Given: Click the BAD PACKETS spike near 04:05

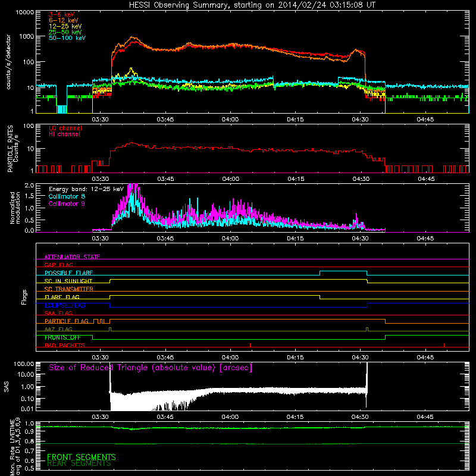Looking at the screenshot, I should [250, 345].
